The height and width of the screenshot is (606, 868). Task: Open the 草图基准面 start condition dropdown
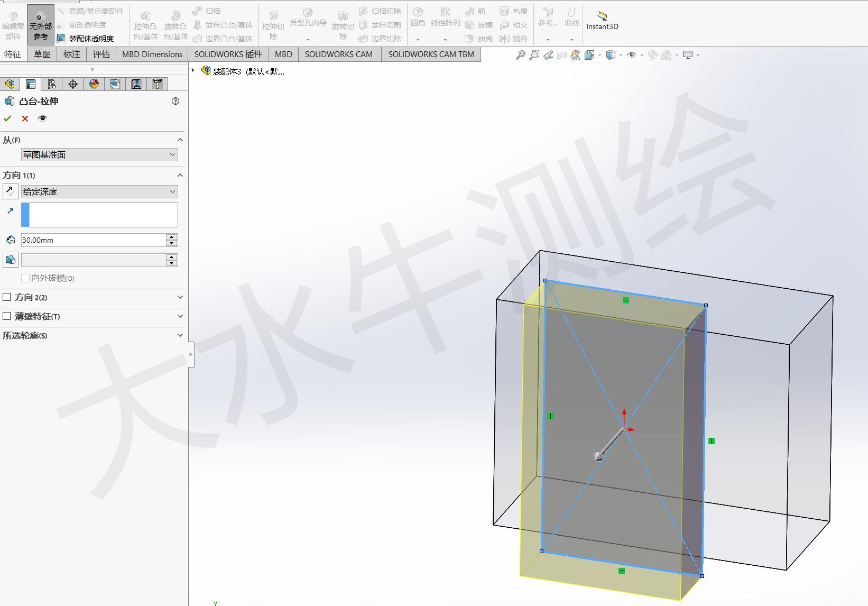99,155
